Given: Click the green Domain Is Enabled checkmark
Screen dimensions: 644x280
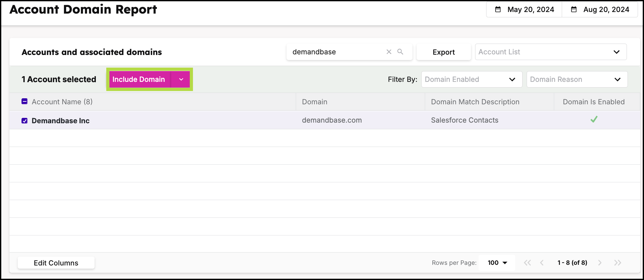Looking at the screenshot, I should [594, 119].
